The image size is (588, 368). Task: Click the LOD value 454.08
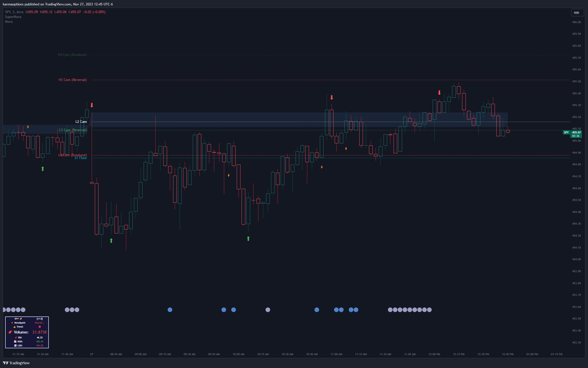[40, 345]
